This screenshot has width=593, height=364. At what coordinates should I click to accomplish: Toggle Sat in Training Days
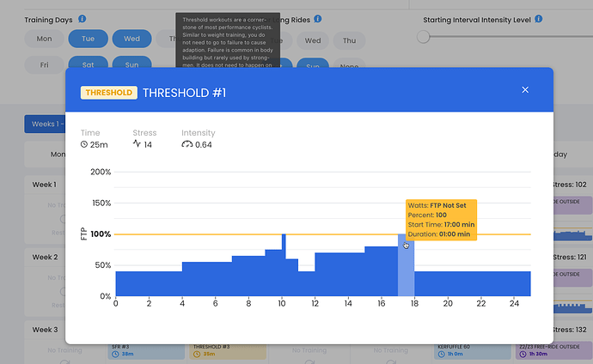(89, 63)
